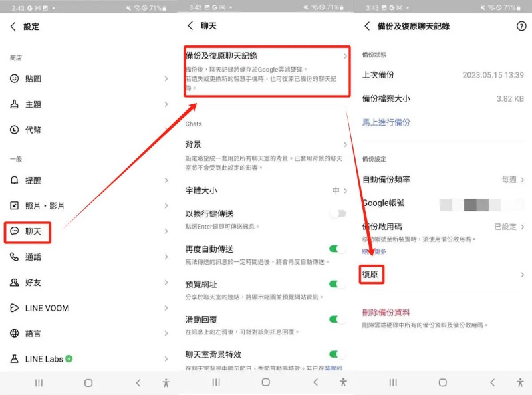Disable the 再度自動傳送 toggle
The height and width of the screenshot is (395, 532).
338,249
